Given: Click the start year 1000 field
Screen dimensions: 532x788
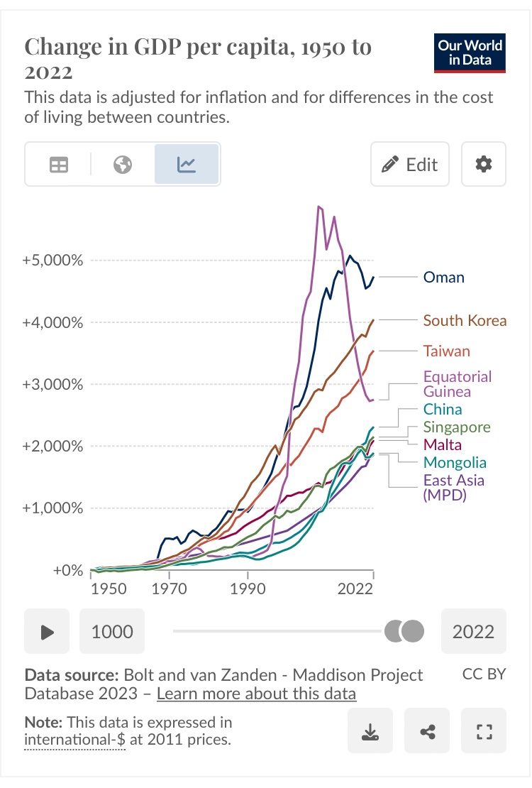Looking at the screenshot, I should [112, 631].
